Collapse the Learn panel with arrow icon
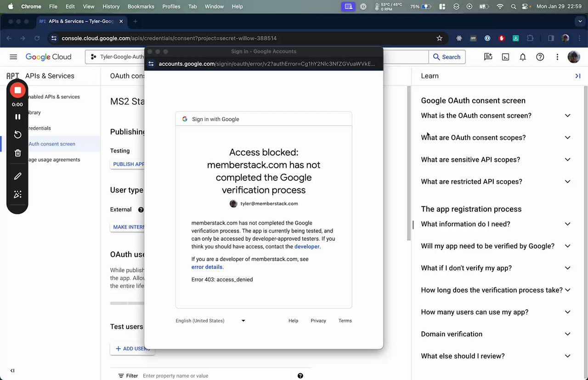 click(x=578, y=76)
